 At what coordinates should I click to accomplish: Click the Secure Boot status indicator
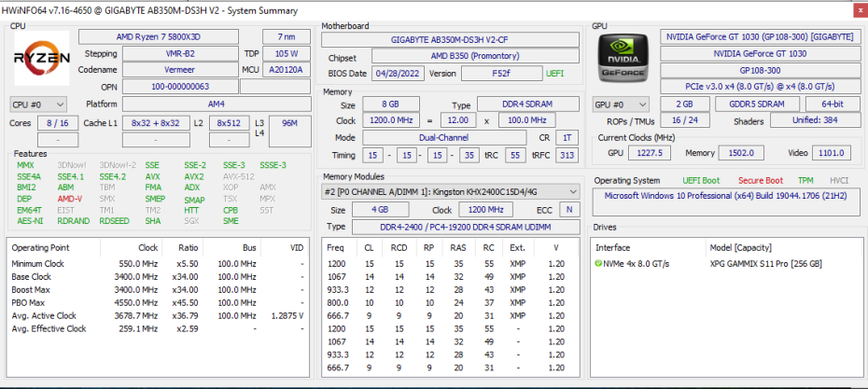(x=761, y=180)
